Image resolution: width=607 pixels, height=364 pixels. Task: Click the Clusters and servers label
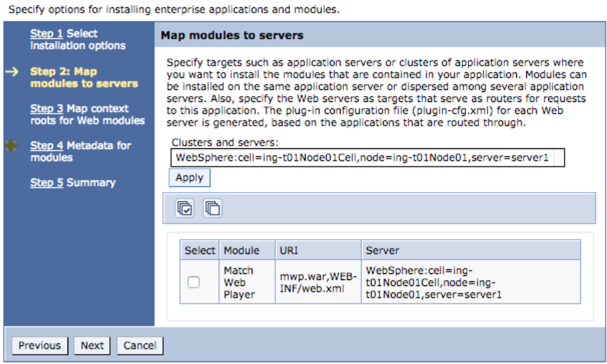225,142
